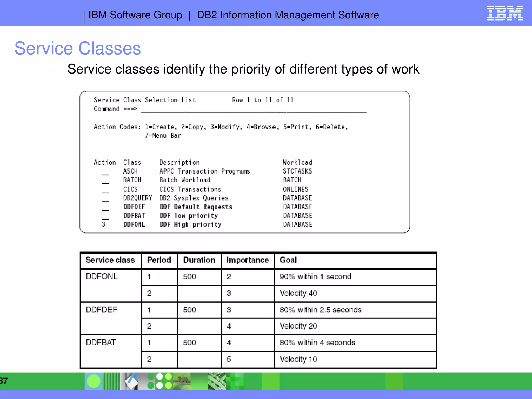
Task: Click the CICS class name
Action: (130, 189)
